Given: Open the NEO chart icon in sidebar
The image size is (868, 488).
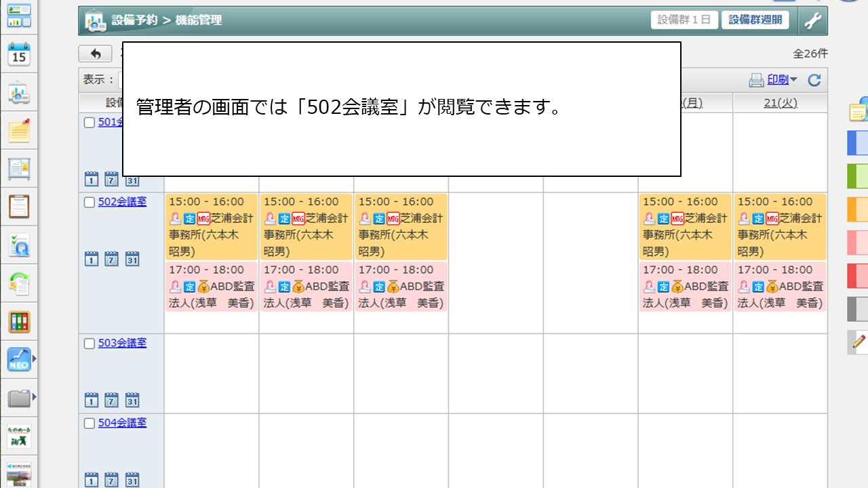Looking at the screenshot, I should coord(19,359).
